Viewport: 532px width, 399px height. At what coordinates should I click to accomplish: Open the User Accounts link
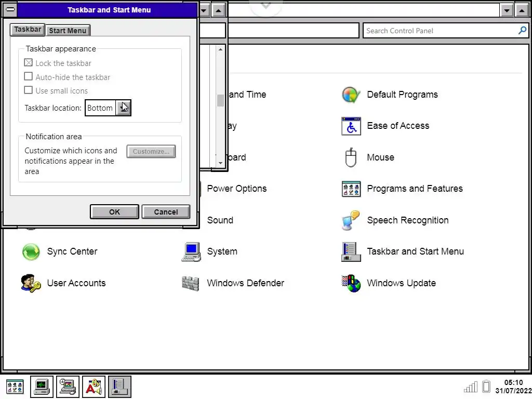[x=76, y=283]
